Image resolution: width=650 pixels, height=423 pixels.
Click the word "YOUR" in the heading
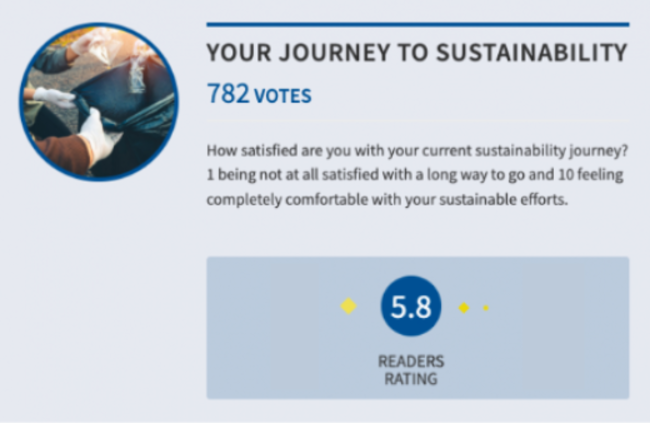[x=235, y=53]
